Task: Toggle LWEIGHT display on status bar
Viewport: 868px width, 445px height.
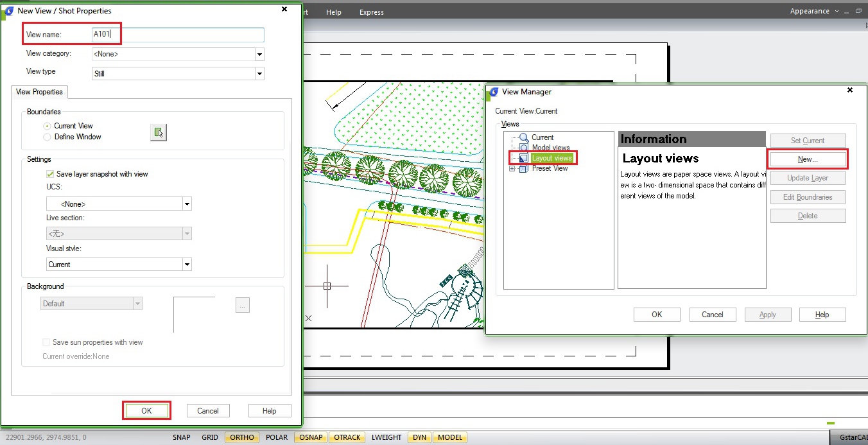Action: click(x=386, y=437)
